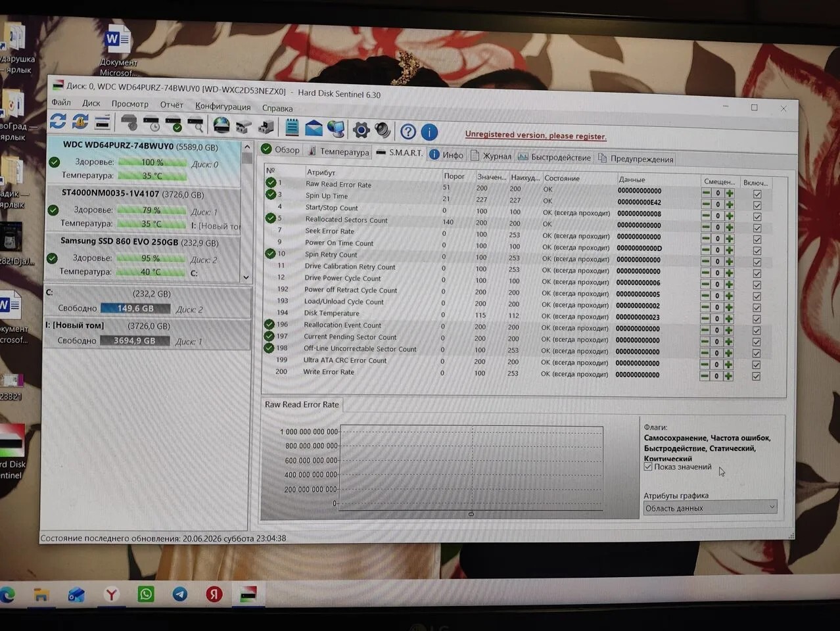Click the notepad report toolbar icon
Image resolution: width=840 pixels, height=631 pixels.
click(x=292, y=128)
